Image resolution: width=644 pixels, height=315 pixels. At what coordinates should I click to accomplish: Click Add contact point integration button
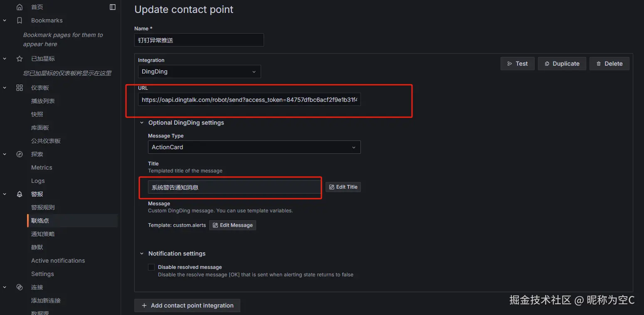[x=187, y=305]
